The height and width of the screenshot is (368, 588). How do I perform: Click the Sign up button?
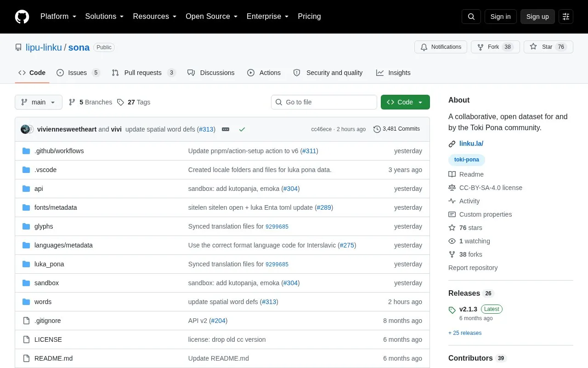[537, 17]
